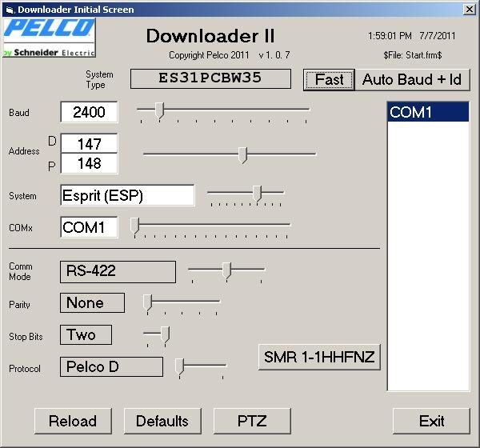The width and height of the screenshot is (480, 448).
Task: Click the P address field showing 148
Action: pos(89,163)
